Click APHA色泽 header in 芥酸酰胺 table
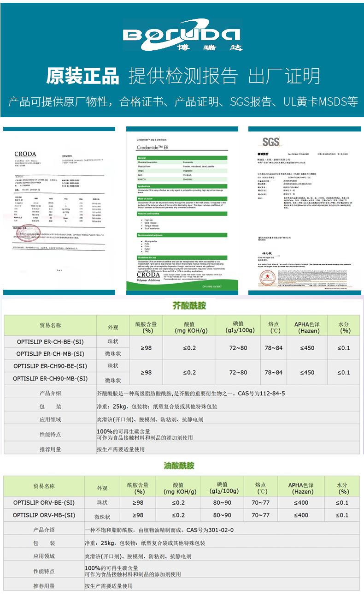The height and width of the screenshot is (602, 364). [307, 327]
